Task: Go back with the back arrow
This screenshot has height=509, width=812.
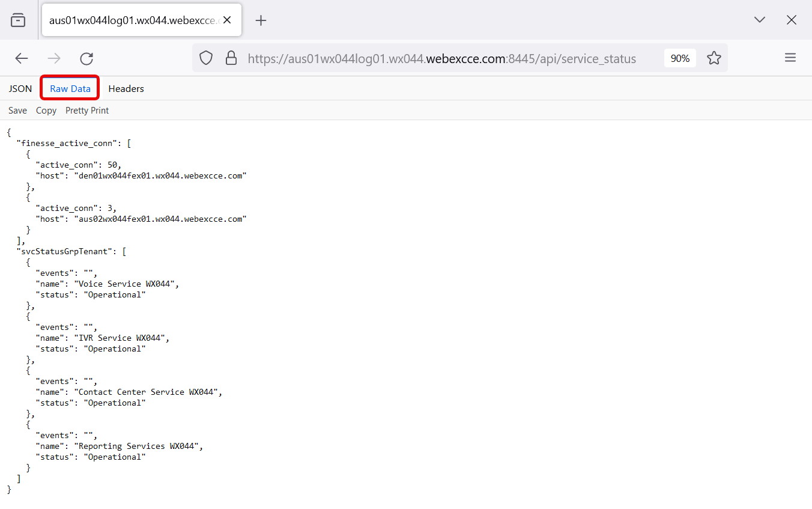Action: click(x=22, y=58)
